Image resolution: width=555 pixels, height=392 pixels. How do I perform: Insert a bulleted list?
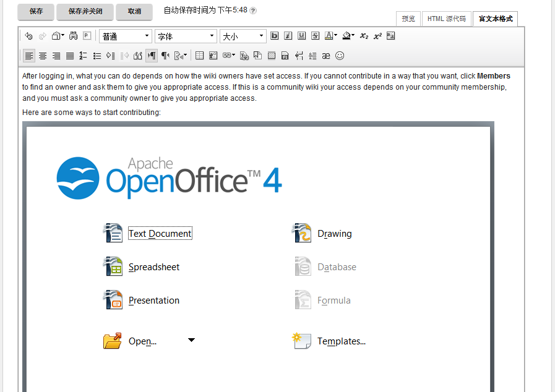[x=97, y=56]
